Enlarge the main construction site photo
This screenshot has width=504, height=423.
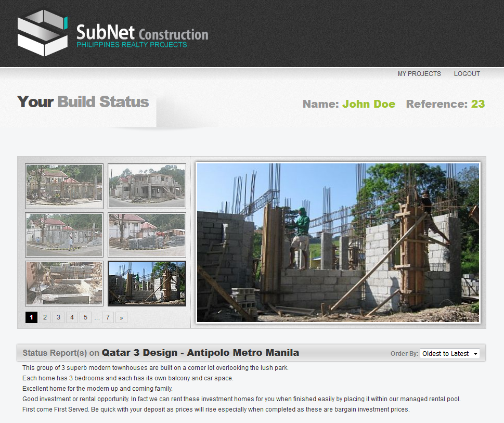(338, 242)
